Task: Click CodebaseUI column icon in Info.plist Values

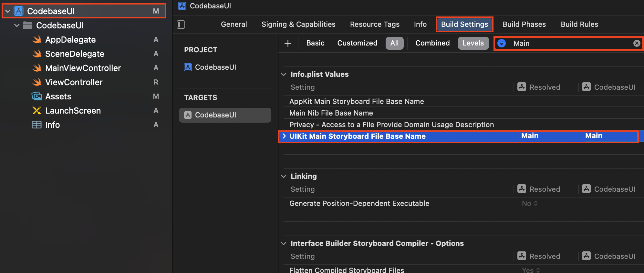Action: coord(586,87)
